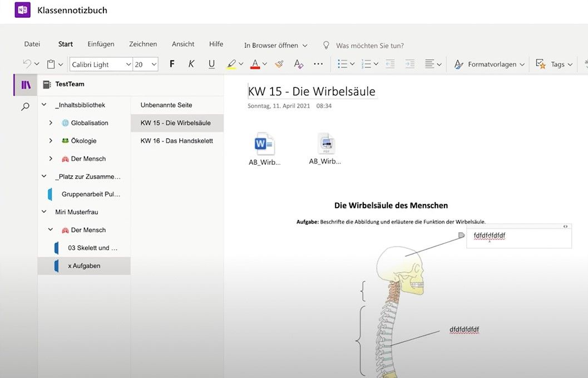Open the Einfügen ribbon tab
The image size is (588, 378).
point(101,44)
